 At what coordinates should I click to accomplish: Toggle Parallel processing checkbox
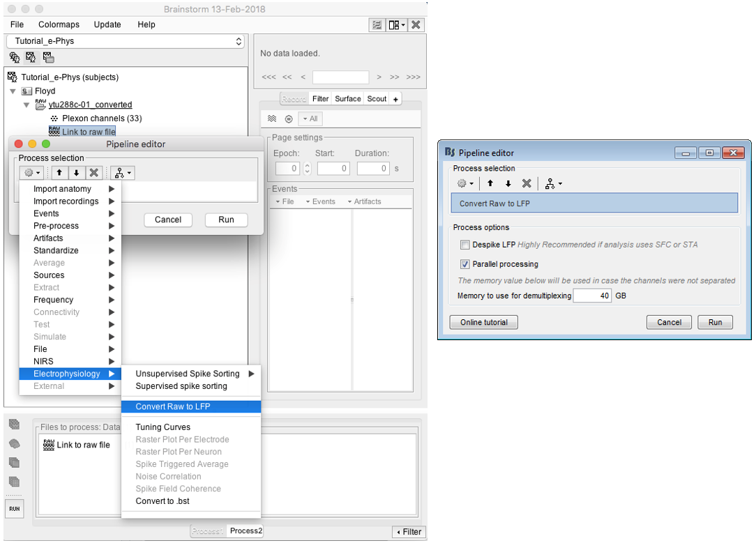point(464,264)
